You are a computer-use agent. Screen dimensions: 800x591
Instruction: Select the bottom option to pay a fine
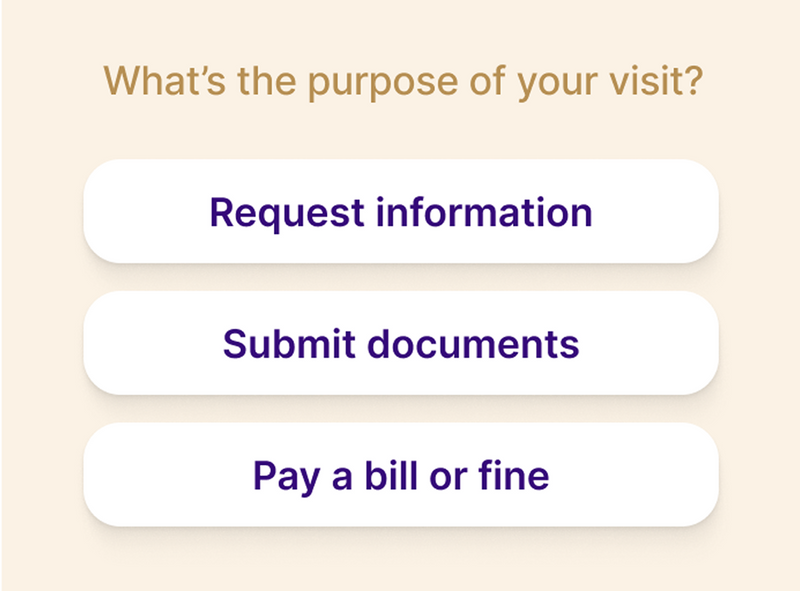(x=400, y=475)
